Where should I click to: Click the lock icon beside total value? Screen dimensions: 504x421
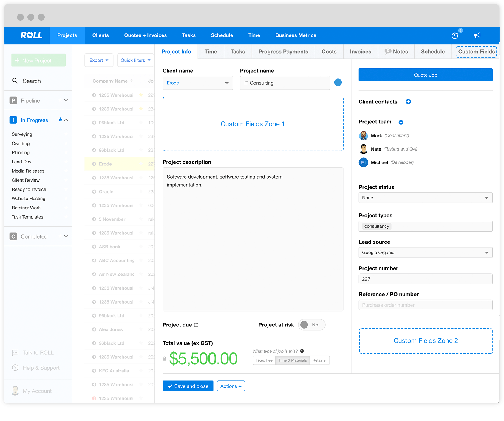pos(164,359)
